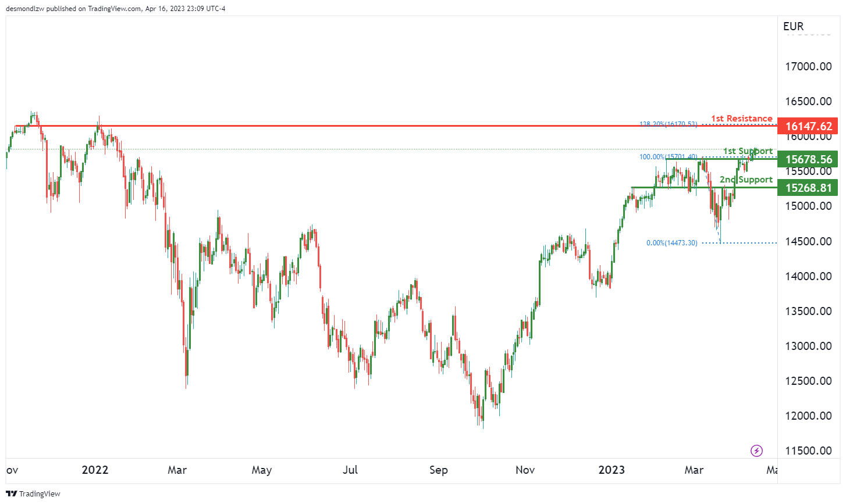Click the green 15268.81 price label
Screen dimensions: 846x504
pyautogui.click(x=808, y=188)
